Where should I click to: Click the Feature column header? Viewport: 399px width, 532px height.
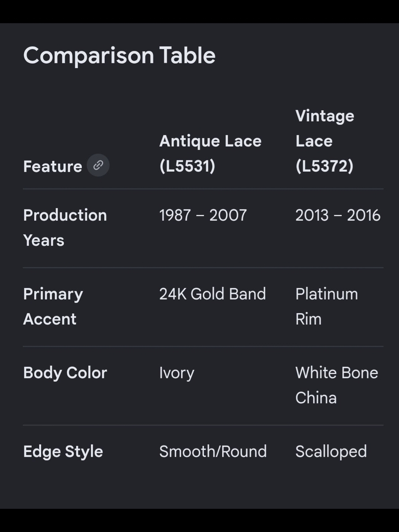[x=53, y=166]
